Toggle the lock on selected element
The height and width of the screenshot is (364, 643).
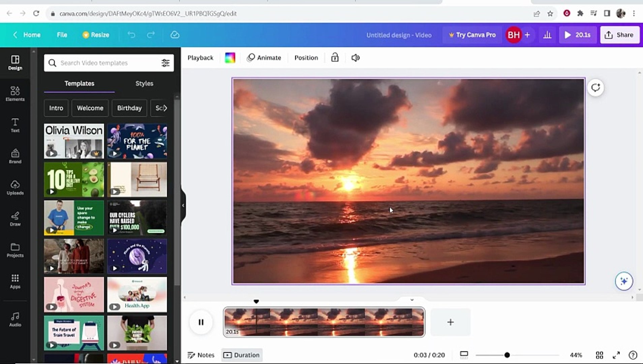[334, 58]
